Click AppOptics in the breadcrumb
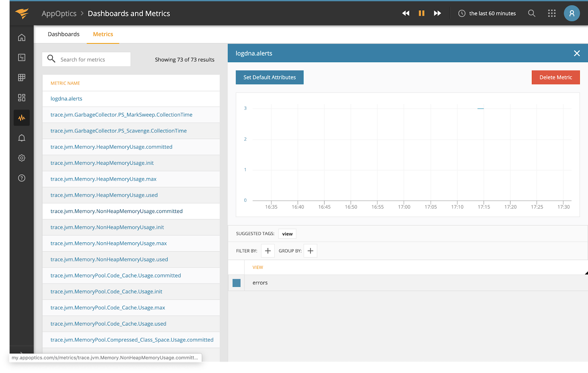This screenshot has width=588, height=373. pyautogui.click(x=59, y=14)
